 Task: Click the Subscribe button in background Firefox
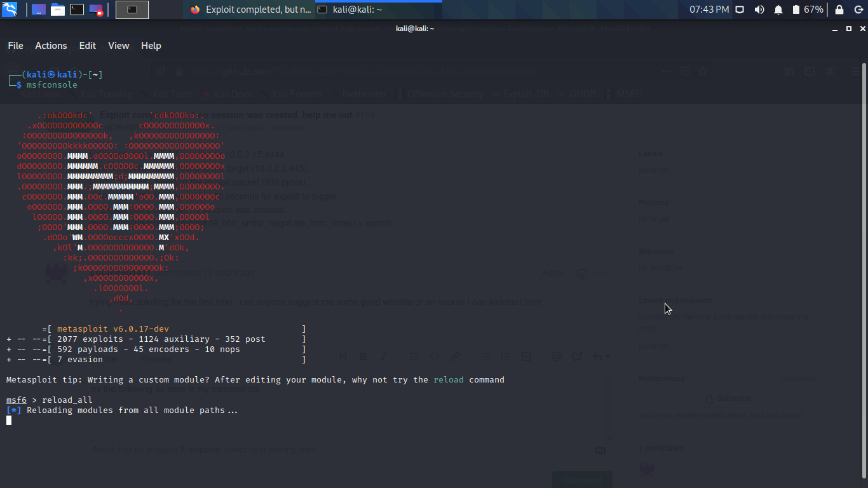pyautogui.click(x=728, y=398)
